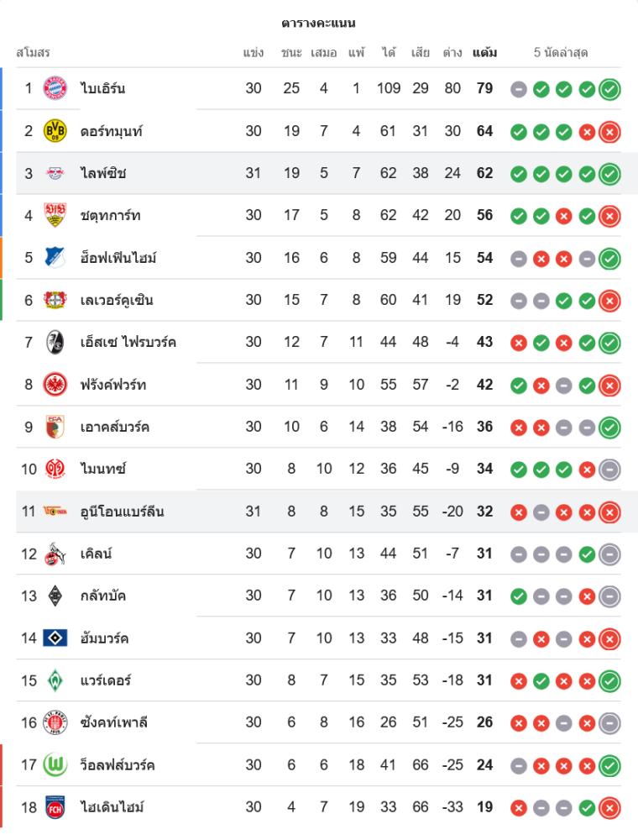Viewport: 638px width, 840px height.
Task: Click the Heidenheim FCH crest
Action: coord(55,807)
